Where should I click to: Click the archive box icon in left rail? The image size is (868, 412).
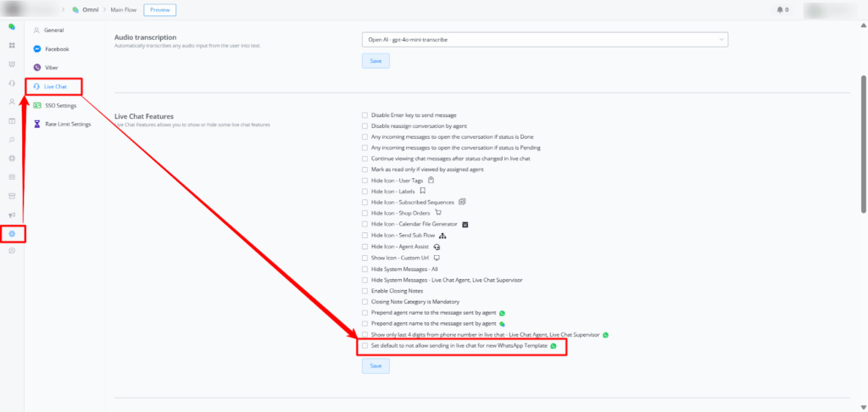pos(12,196)
